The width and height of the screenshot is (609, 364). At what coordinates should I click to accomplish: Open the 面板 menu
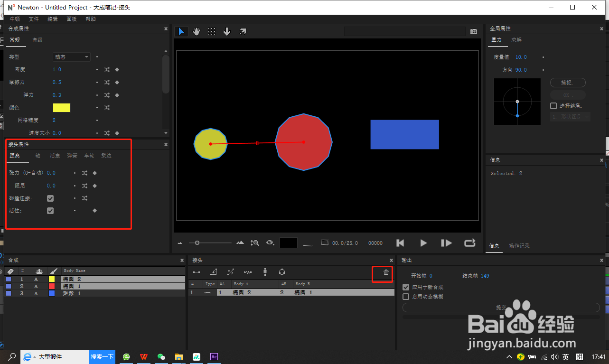click(72, 19)
